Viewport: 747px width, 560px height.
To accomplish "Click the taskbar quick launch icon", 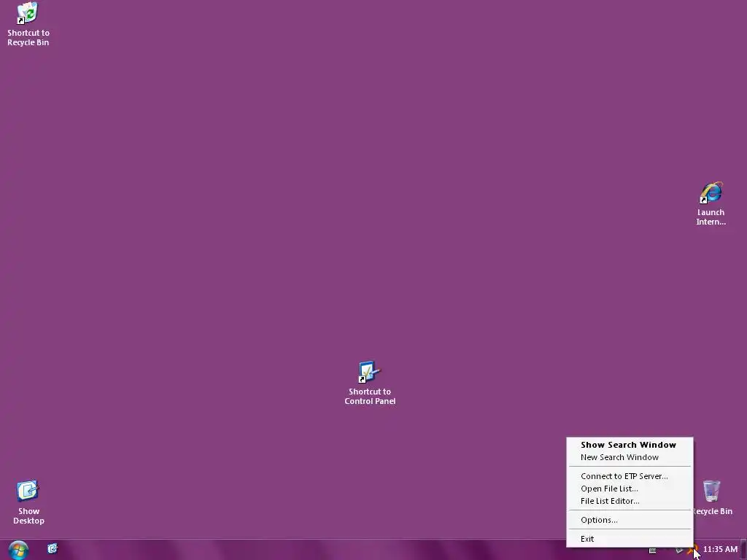I will coord(53,549).
